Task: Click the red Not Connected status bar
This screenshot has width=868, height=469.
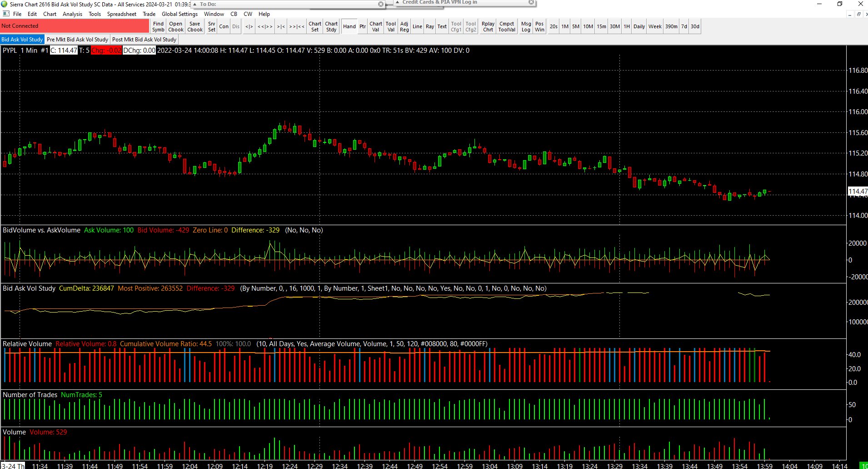Action: [x=75, y=26]
